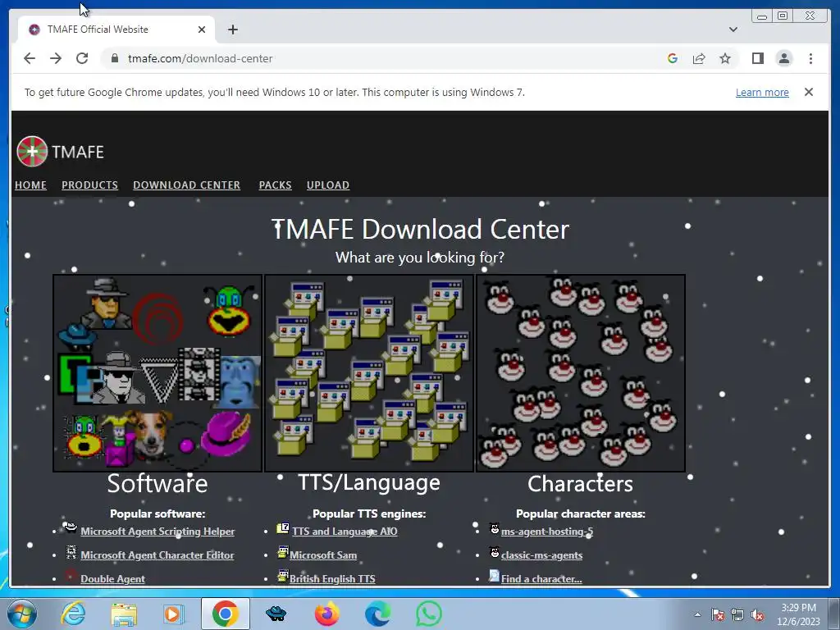Open Google search side icon in address bar

[x=673, y=58]
